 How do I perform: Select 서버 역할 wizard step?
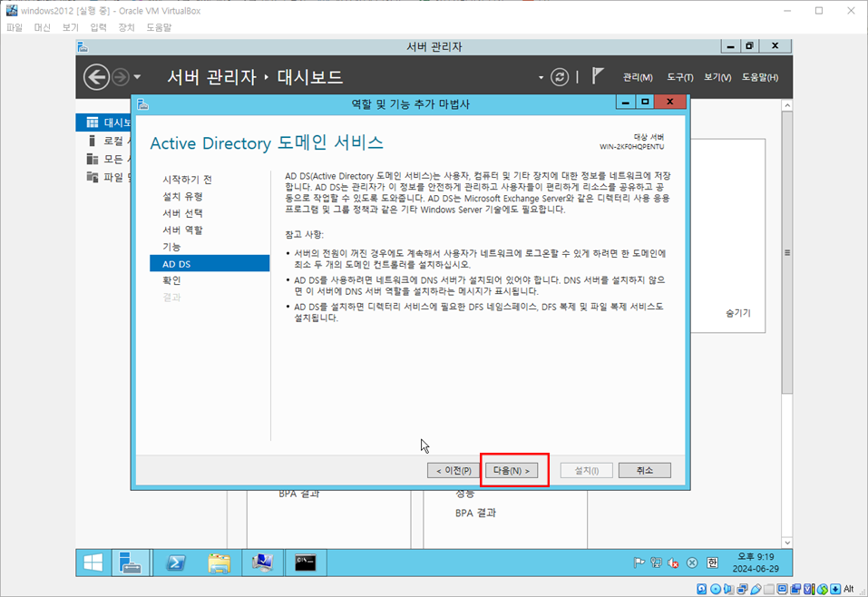[x=182, y=230]
